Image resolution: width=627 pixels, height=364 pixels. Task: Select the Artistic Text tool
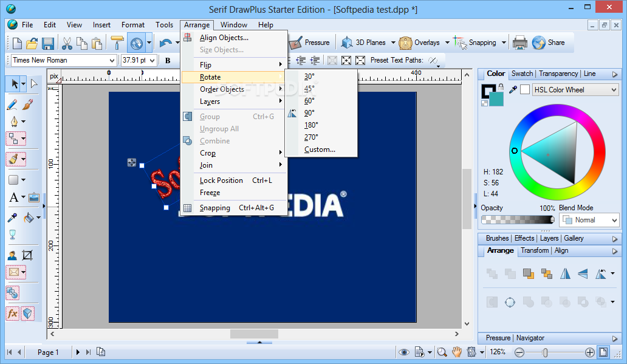coord(13,197)
